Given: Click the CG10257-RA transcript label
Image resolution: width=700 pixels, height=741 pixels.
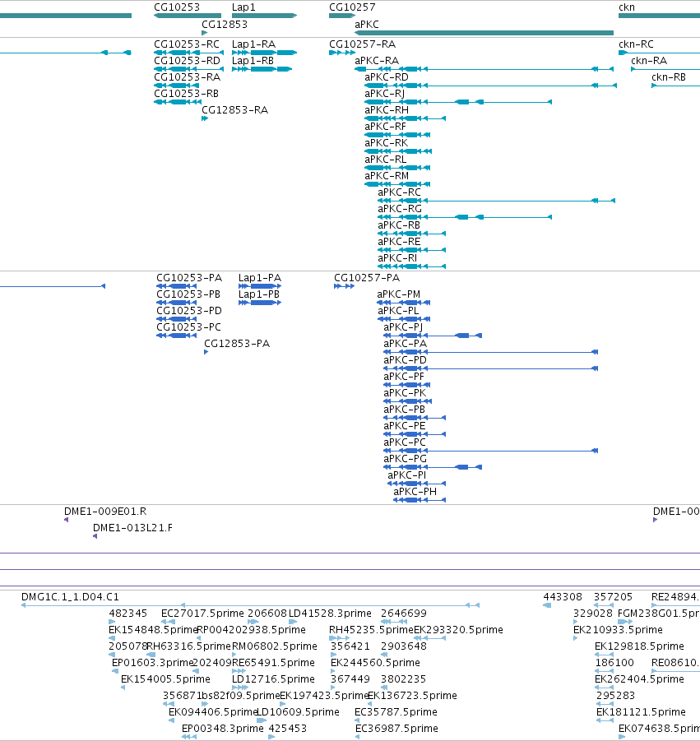Looking at the screenshot, I should [x=363, y=44].
